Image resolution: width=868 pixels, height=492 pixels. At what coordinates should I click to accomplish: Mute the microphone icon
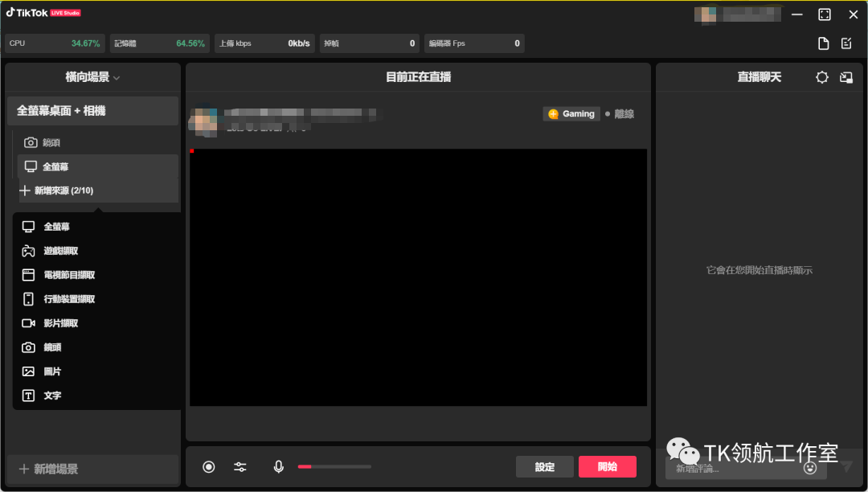click(x=279, y=467)
